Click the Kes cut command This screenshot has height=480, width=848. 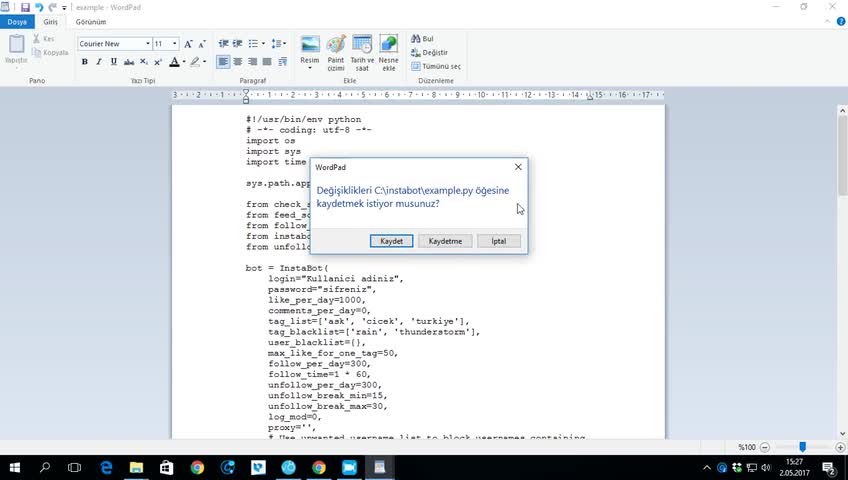pos(44,39)
